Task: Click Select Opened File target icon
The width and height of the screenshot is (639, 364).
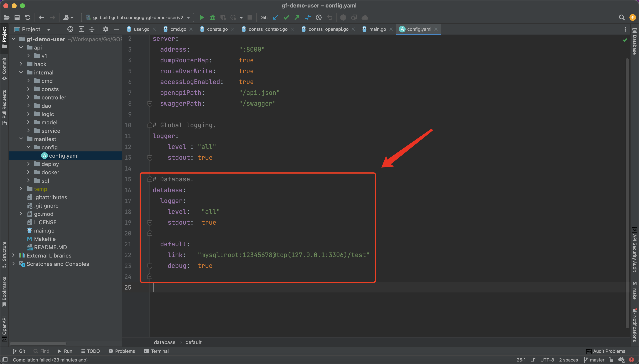Action: (70, 29)
